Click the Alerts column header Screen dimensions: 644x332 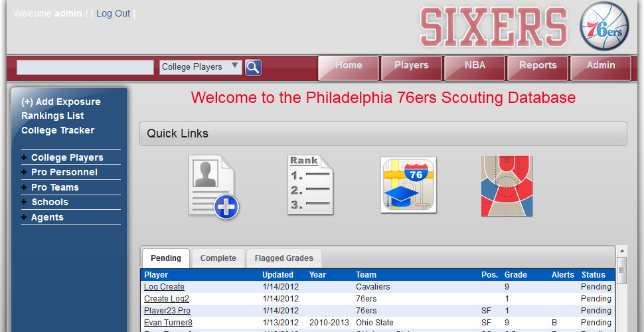[563, 275]
